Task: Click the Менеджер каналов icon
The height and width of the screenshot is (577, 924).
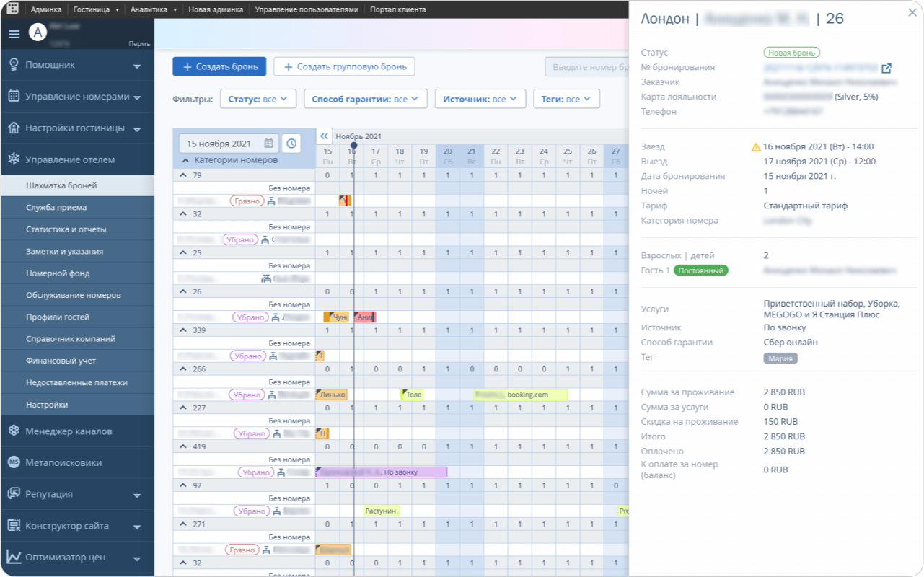Action: click(14, 431)
